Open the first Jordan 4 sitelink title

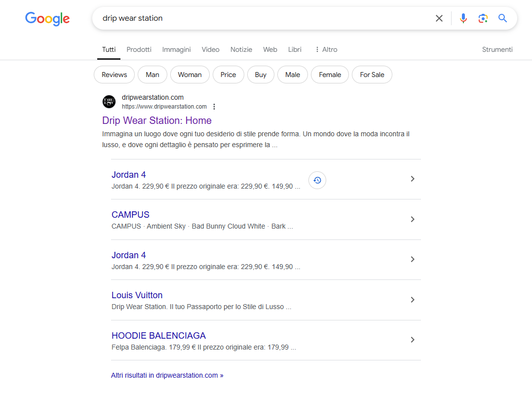coord(129,175)
